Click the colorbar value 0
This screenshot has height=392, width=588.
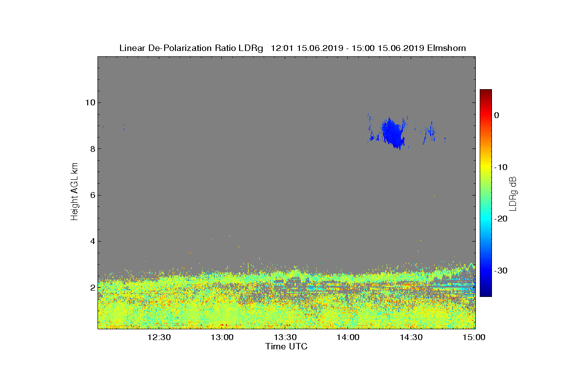[496, 115]
